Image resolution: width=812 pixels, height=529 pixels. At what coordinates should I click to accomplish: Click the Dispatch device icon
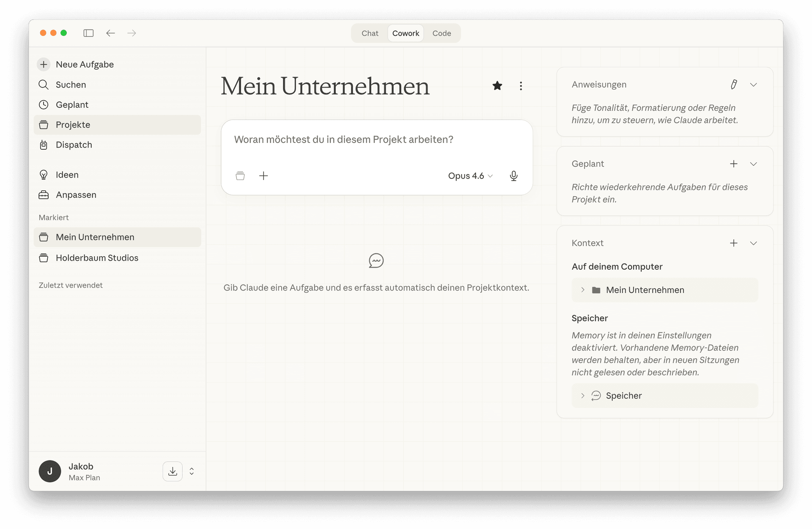point(44,145)
